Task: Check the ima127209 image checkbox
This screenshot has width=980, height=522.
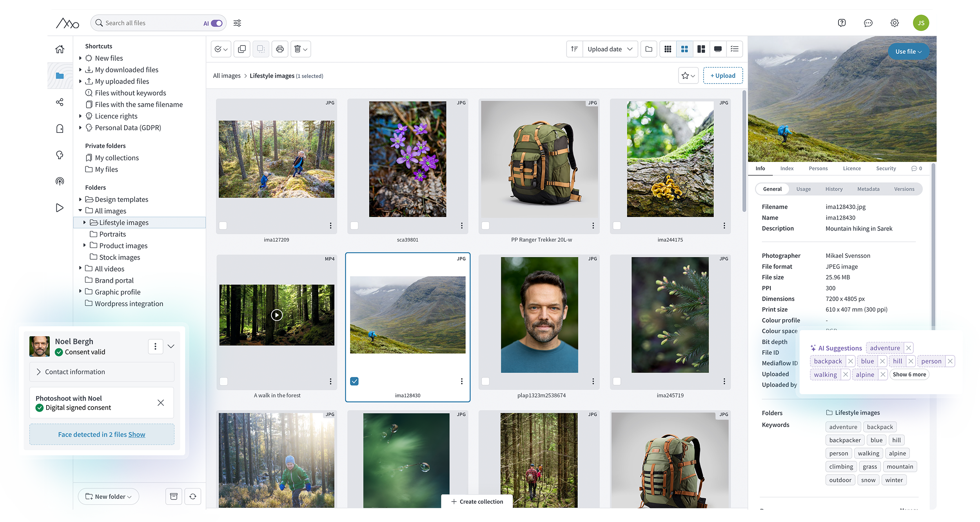Action: (x=223, y=226)
